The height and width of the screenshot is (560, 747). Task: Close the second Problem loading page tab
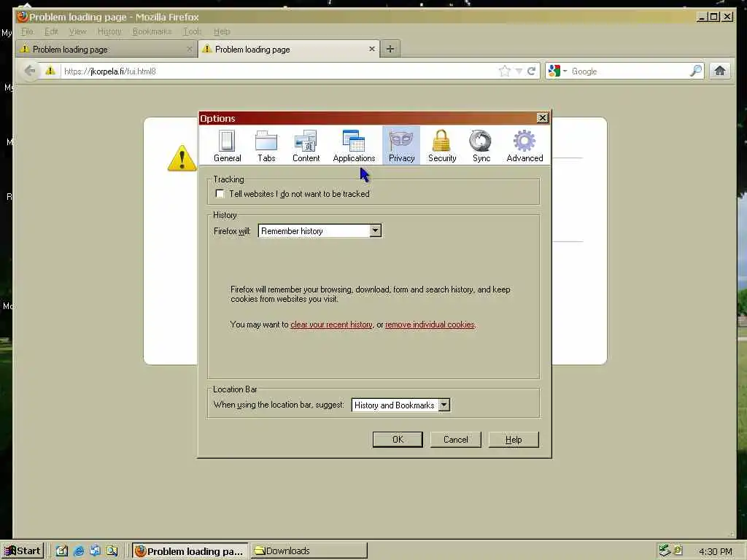(x=371, y=49)
